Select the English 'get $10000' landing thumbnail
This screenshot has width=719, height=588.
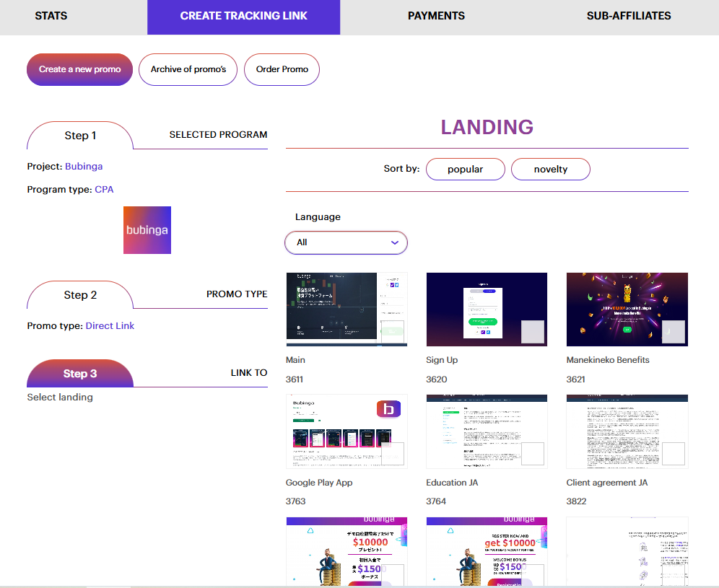(487, 552)
